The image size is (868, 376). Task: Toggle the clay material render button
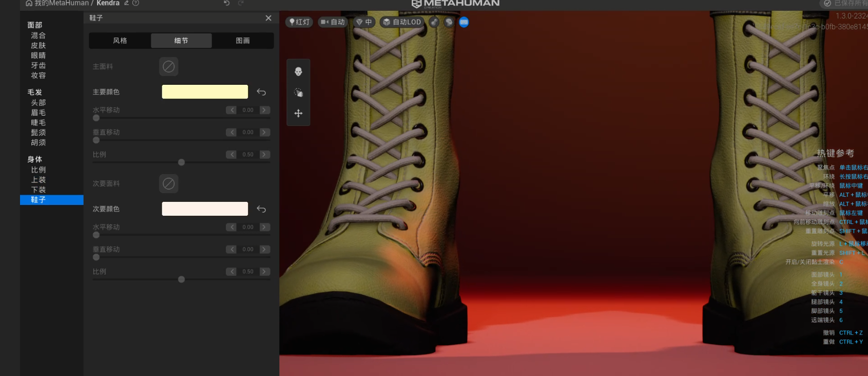coord(434,22)
